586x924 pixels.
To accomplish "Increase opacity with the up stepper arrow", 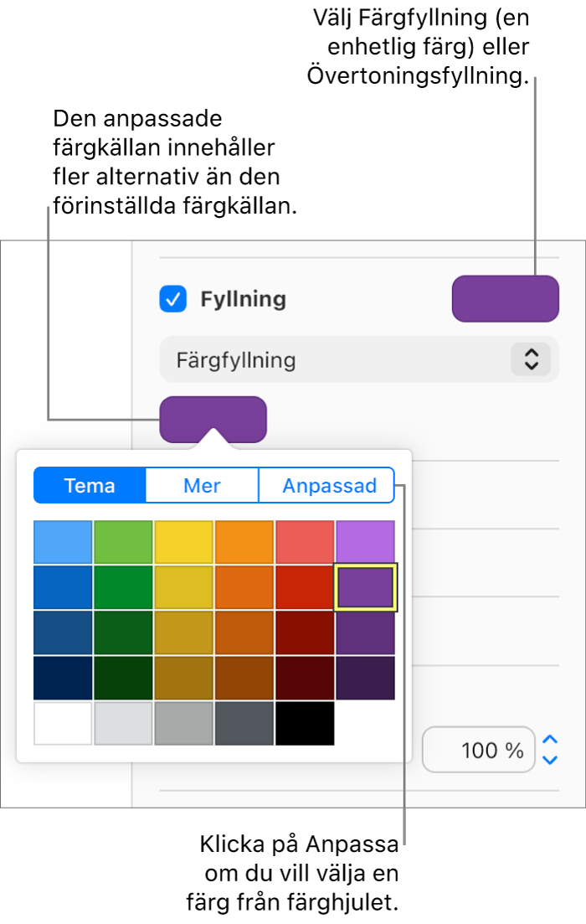I will pyautogui.click(x=550, y=740).
